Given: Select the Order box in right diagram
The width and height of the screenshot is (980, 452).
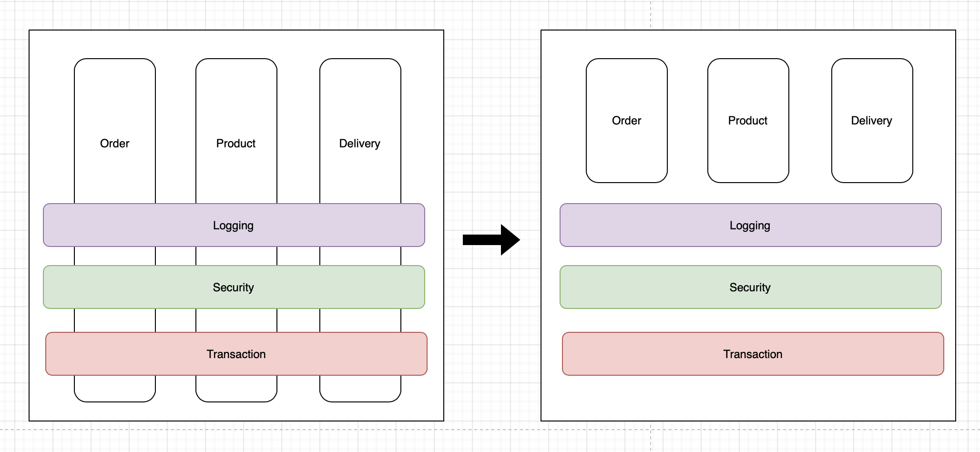Looking at the screenshot, I should [x=627, y=121].
